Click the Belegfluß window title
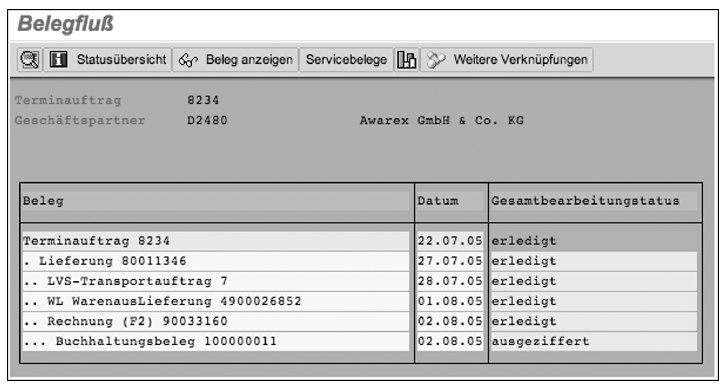 click(65, 24)
